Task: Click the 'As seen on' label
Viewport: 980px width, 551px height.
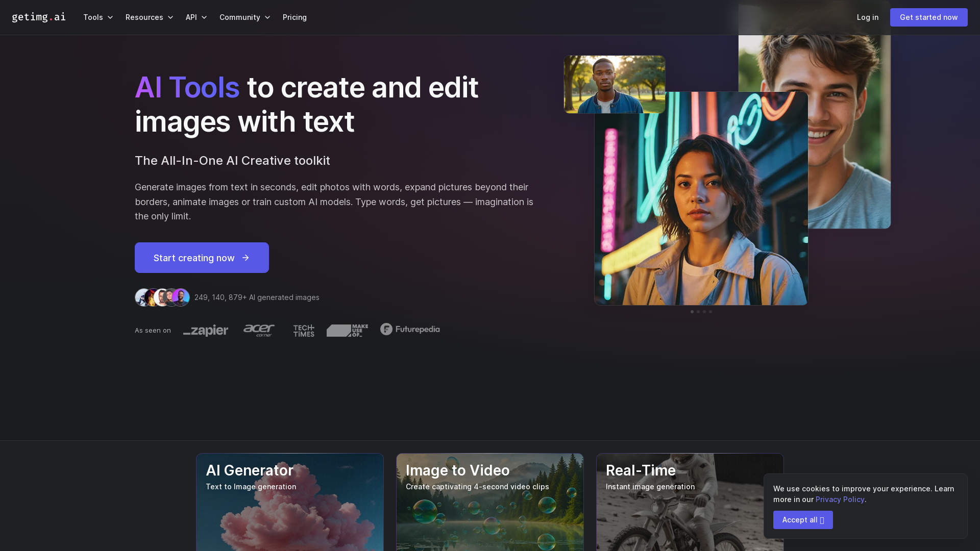Action: tap(153, 331)
